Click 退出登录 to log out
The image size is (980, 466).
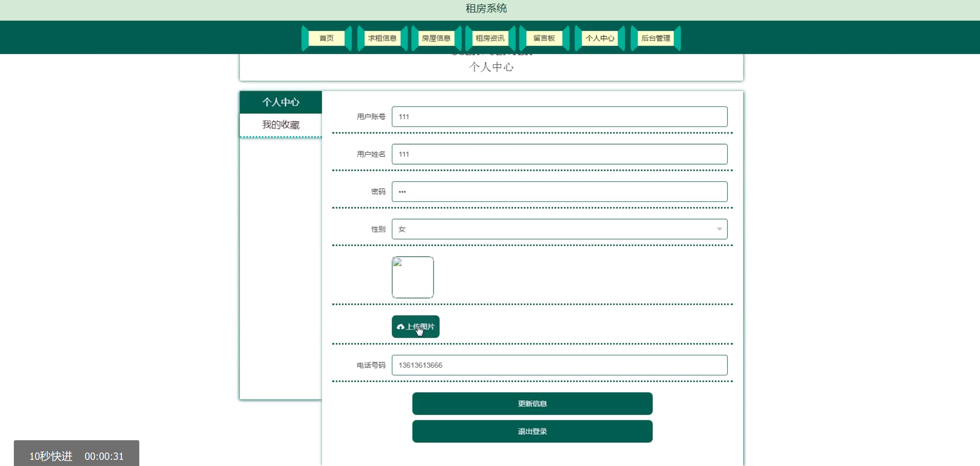click(x=532, y=431)
